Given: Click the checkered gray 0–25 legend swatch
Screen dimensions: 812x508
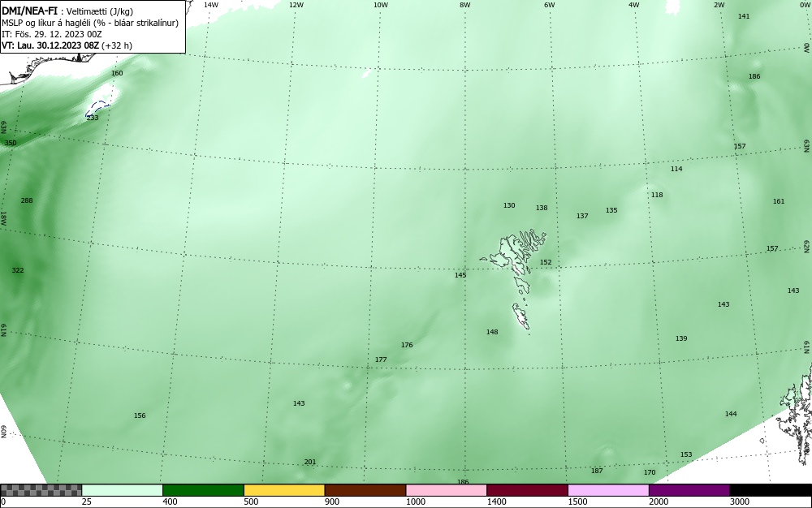Looking at the screenshot, I should point(41,490).
